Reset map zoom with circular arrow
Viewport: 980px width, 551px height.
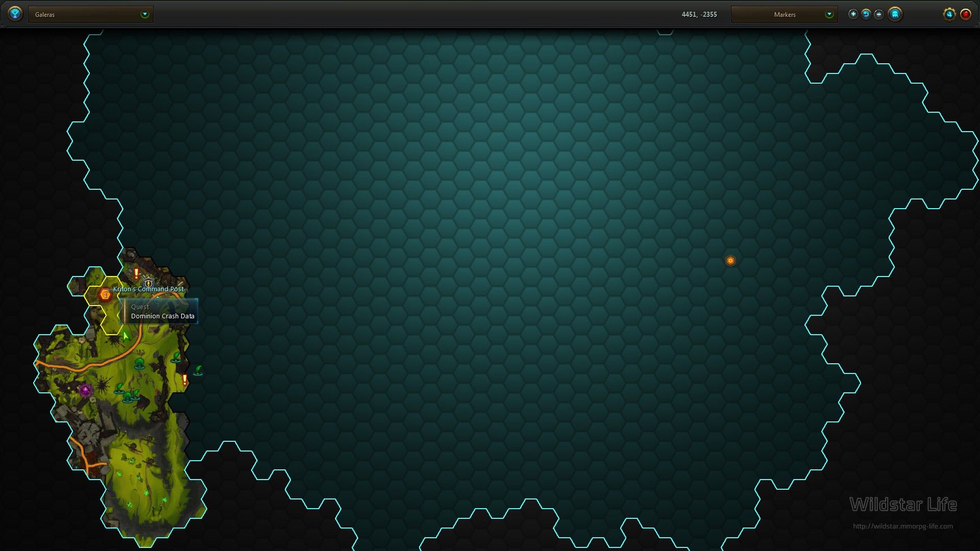(x=866, y=14)
